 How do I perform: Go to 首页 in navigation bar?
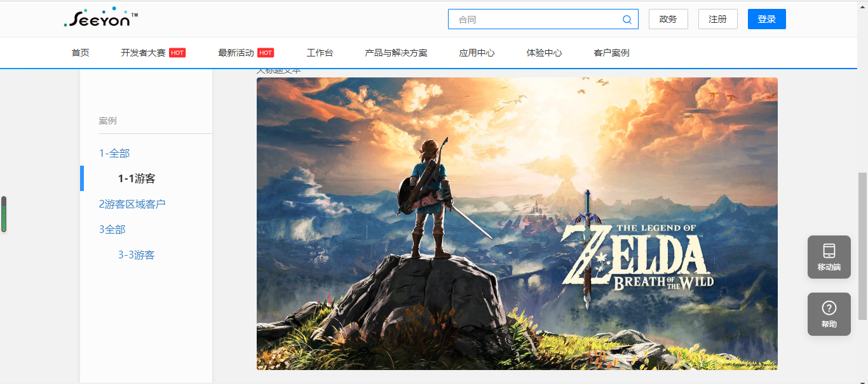pyautogui.click(x=81, y=53)
